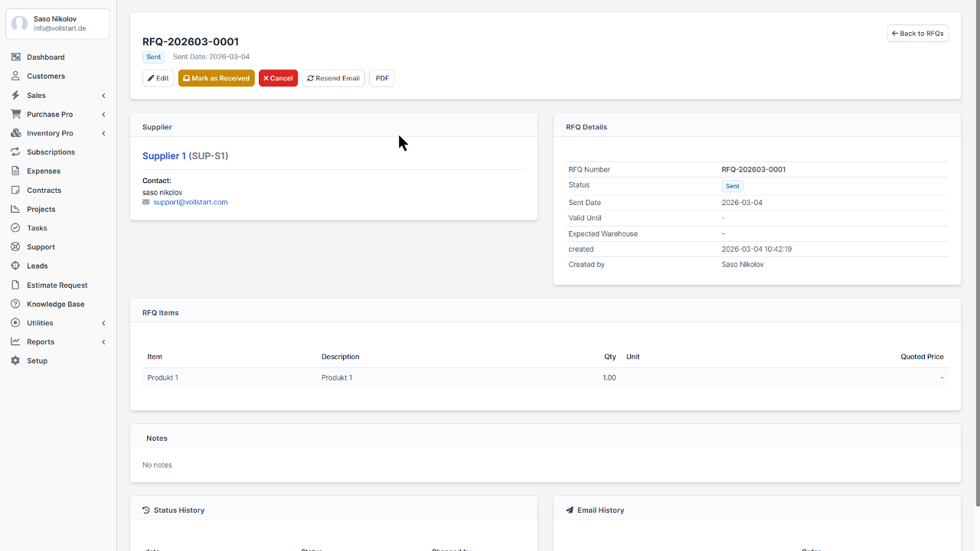Click the user avatar icon
Viewport: 980px width, 551px height.
point(19,24)
